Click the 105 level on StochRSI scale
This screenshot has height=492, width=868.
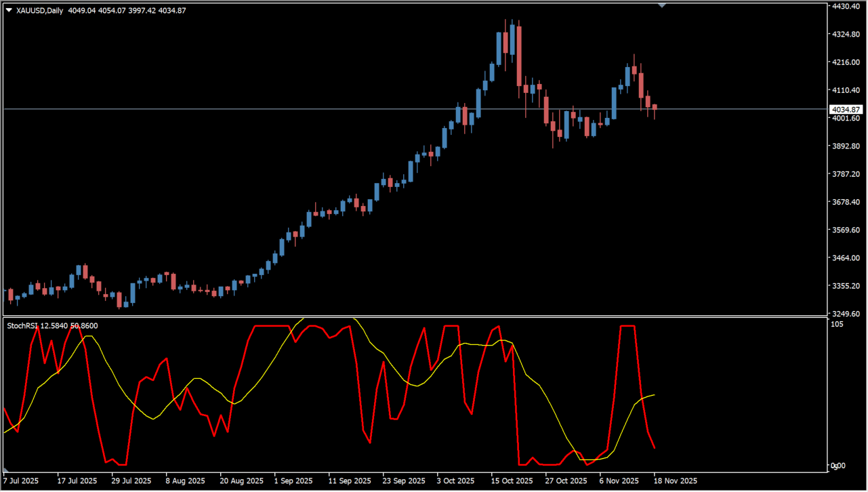pyautogui.click(x=837, y=325)
